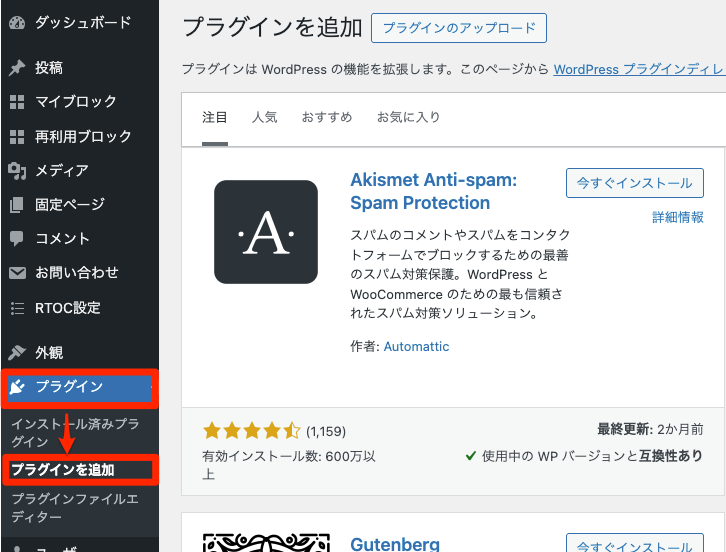Viewport: 726px width, 552px height.
Task: Click the grid icon beside 再利用ブロック
Action: pos(17,136)
